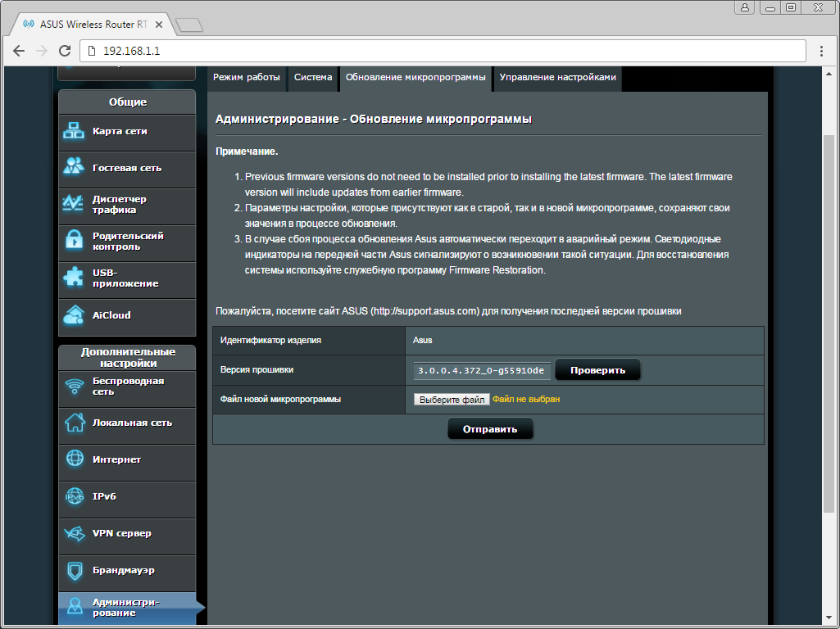840x629 pixels.
Task: Click the Гостевая сеть guest network icon
Action: click(x=74, y=166)
